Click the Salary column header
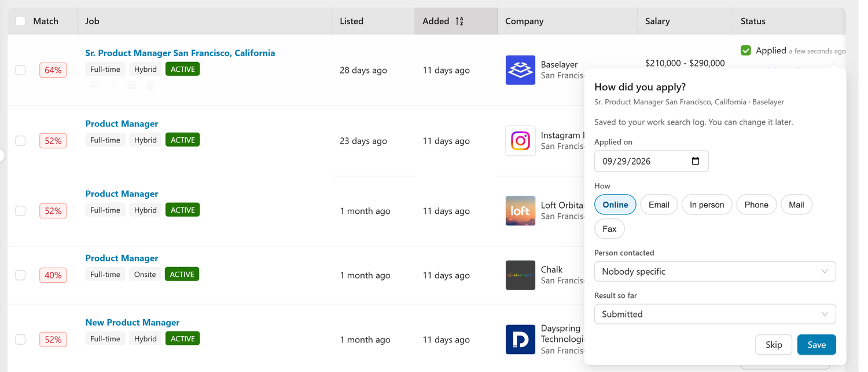This screenshot has height=372, width=868. 657,21
